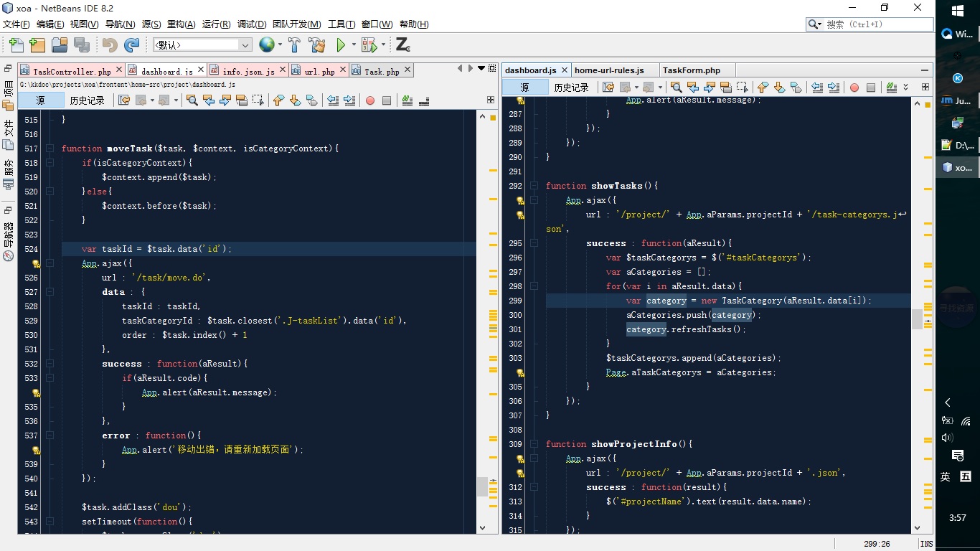Screen dimensions: 980x551
Task: Maximize the left editor group icon
Action: (492, 69)
